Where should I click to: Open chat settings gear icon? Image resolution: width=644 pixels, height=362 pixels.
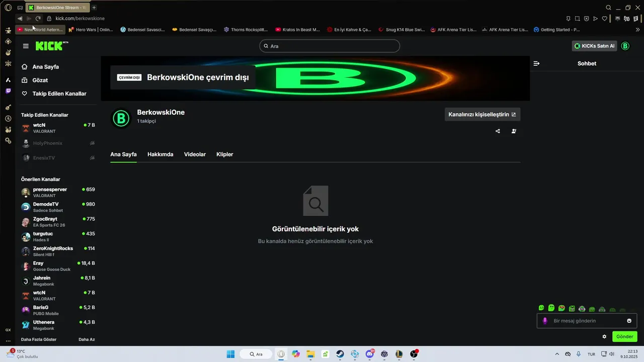click(604, 336)
